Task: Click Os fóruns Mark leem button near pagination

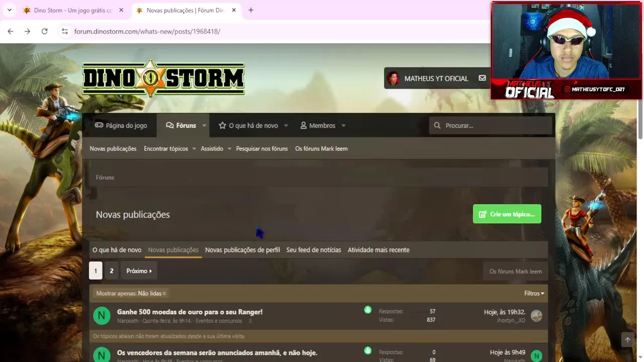Action: pyautogui.click(x=515, y=271)
